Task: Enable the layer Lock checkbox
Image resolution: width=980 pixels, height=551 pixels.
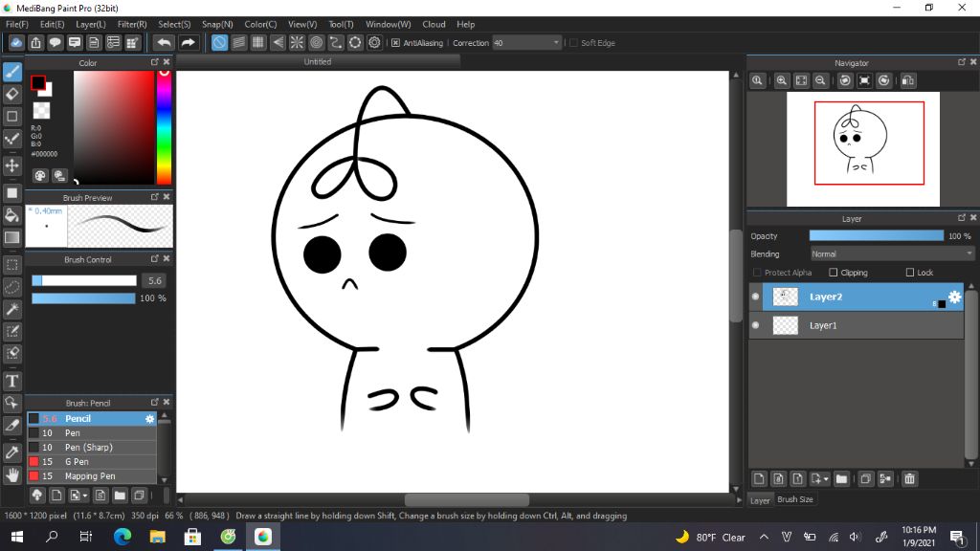Action: [910, 273]
